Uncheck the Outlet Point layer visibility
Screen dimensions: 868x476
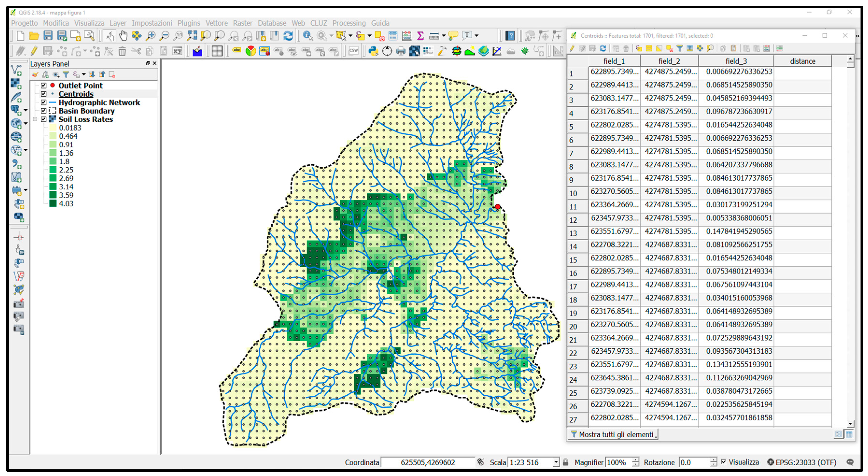(x=44, y=86)
